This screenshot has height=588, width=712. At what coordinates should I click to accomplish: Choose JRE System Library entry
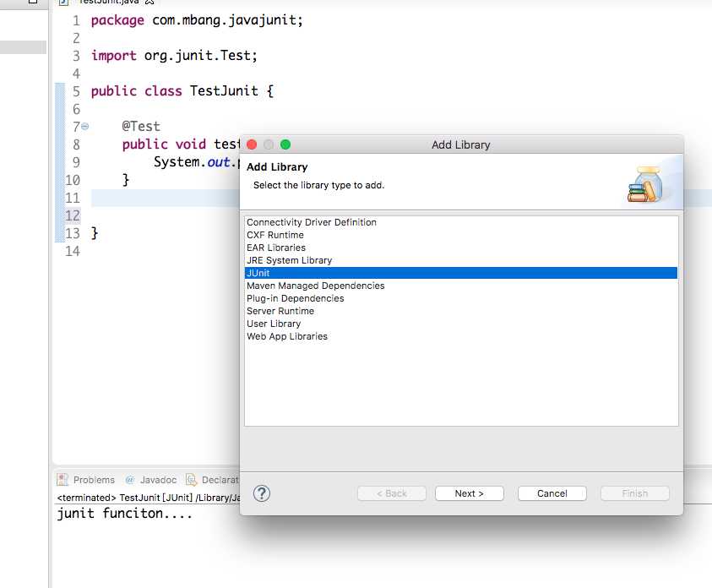click(x=461, y=260)
